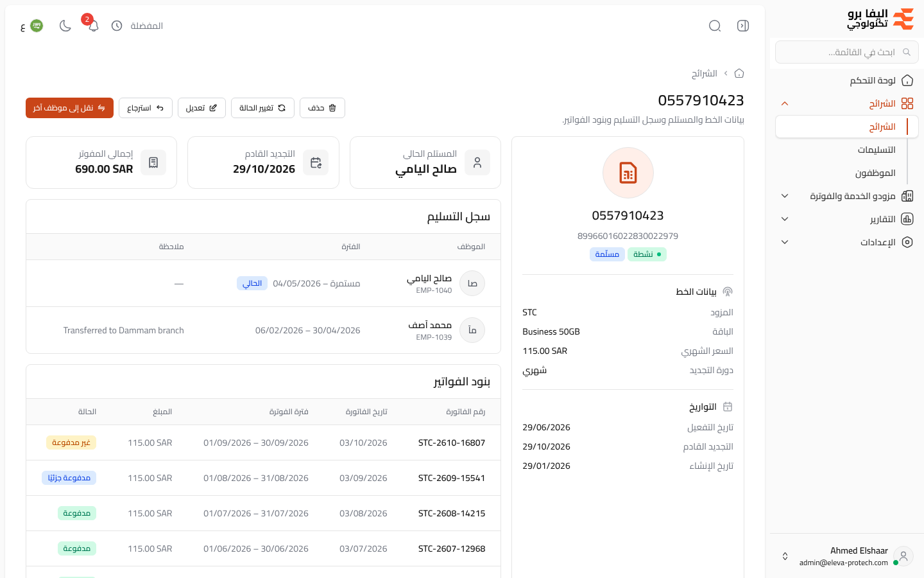Image resolution: width=924 pixels, height=578 pixels.
Task: Open لوحة التحكم dashboard
Action: (x=847, y=80)
